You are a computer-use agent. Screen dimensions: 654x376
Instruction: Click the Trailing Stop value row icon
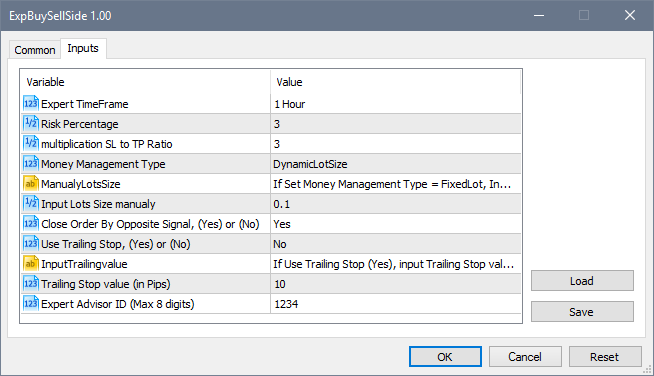[31, 284]
